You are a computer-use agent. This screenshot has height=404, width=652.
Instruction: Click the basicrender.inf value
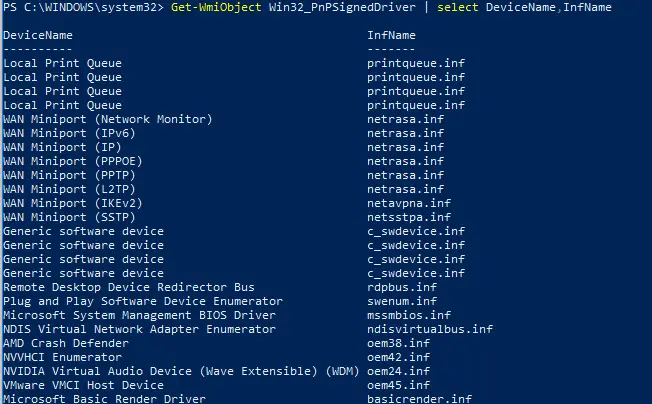[419, 399]
